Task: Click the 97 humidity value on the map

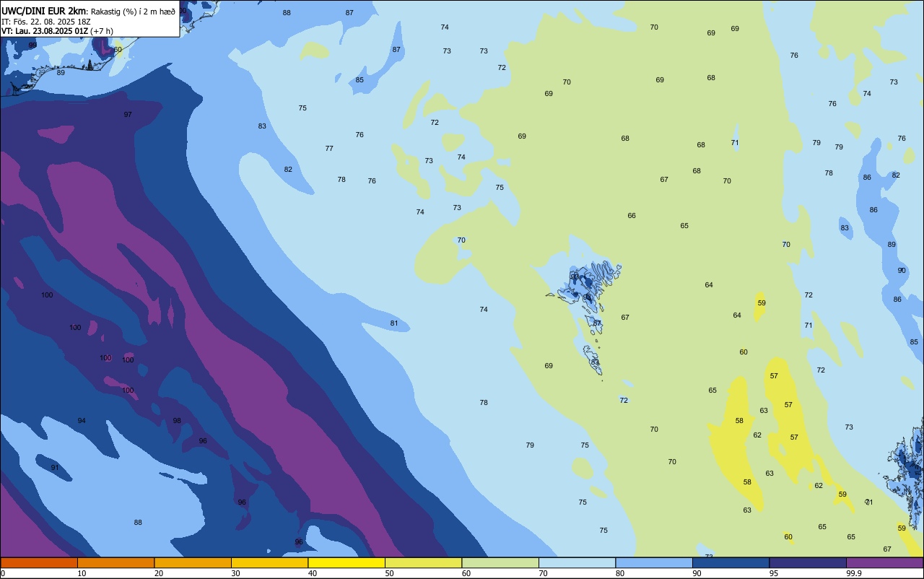Action: 128,115
